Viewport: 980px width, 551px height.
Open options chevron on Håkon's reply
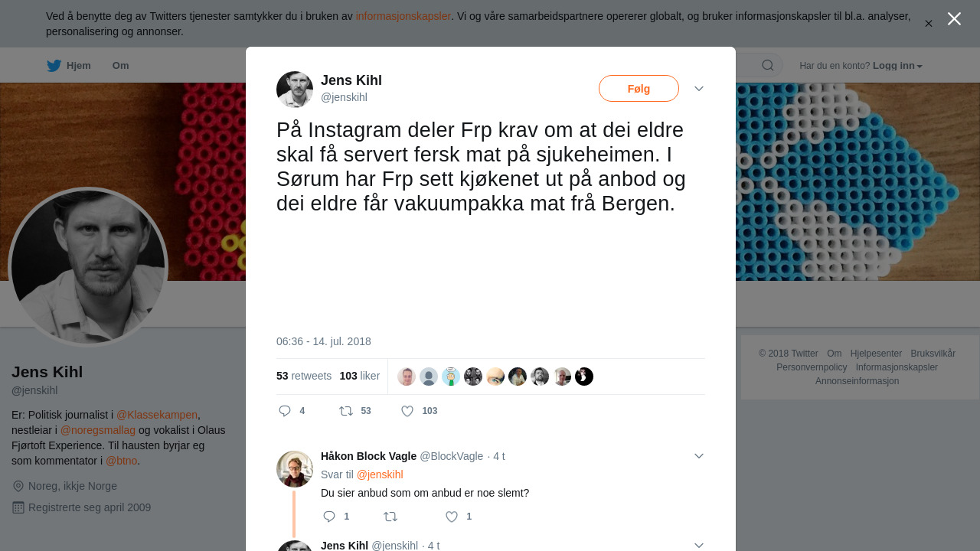click(x=699, y=456)
